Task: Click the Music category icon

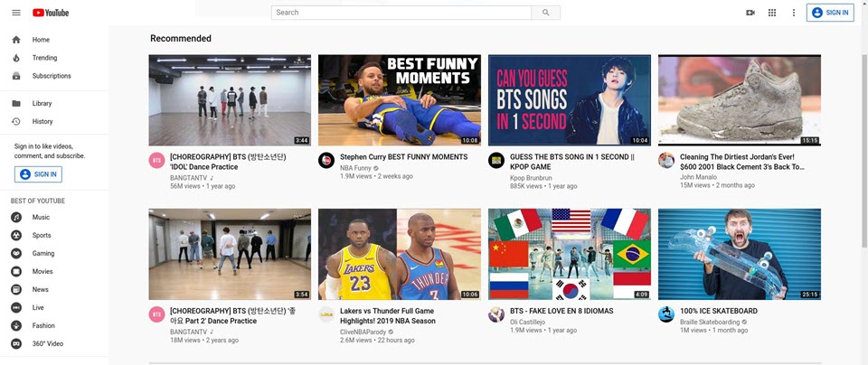Action: (x=16, y=218)
